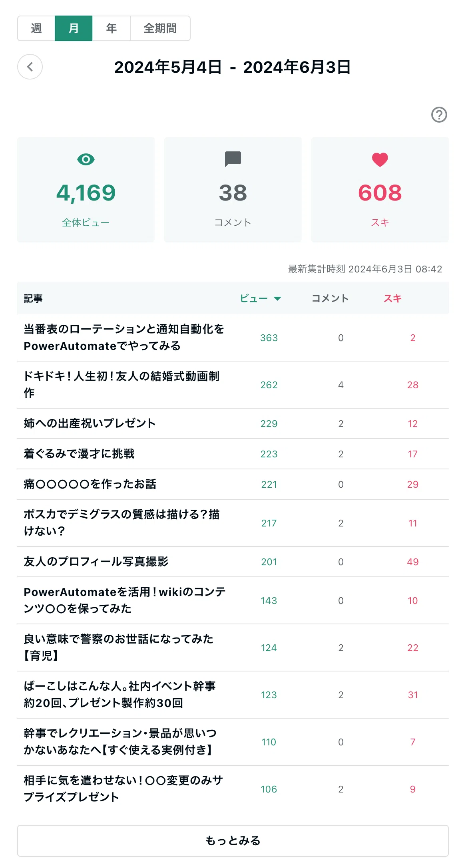The height and width of the screenshot is (868, 466).
Task: Click the comment bubble icon
Action: coord(233,159)
